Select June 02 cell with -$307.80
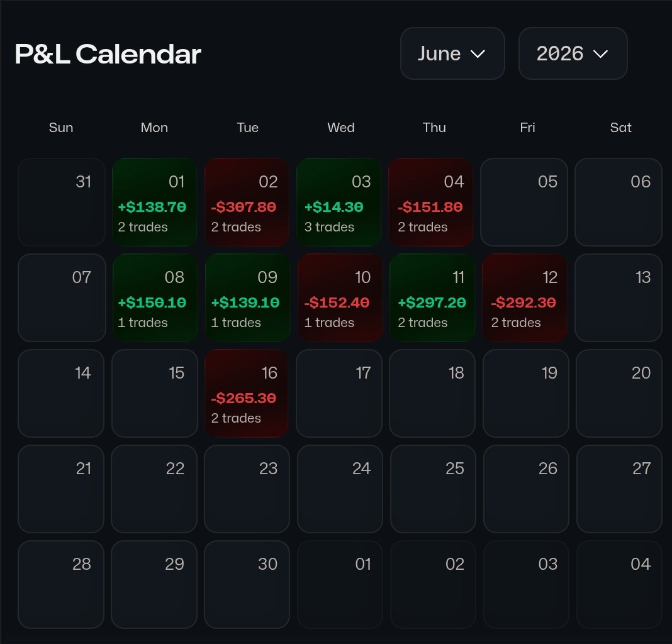This screenshot has width=672, height=644. click(247, 203)
